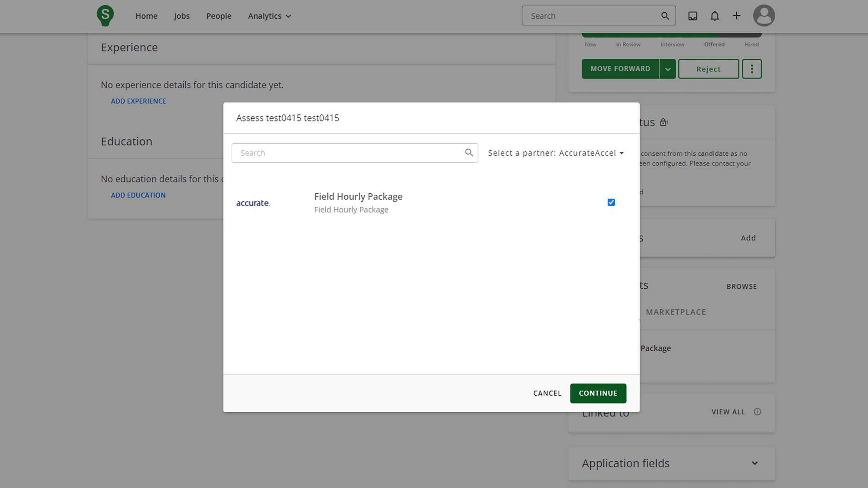Click the plus create icon
868x488 pixels.
pos(736,16)
